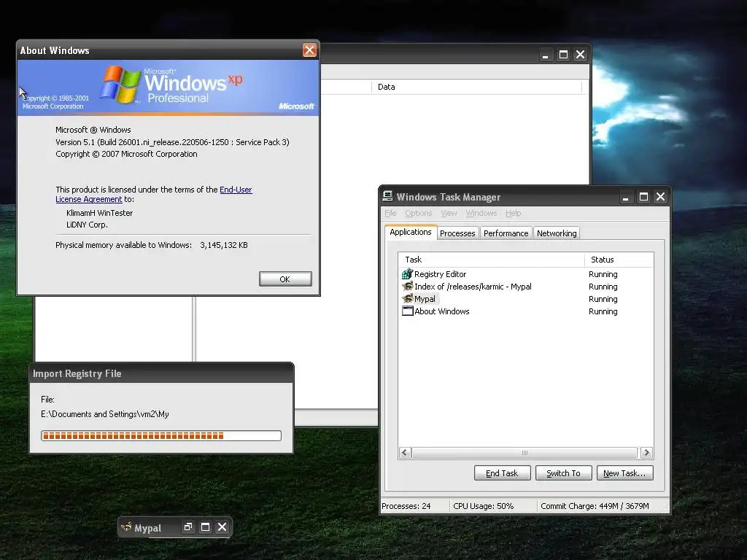Click the icon beside Index of /releases/karmic
Screen dimensions: 747x560
407,286
